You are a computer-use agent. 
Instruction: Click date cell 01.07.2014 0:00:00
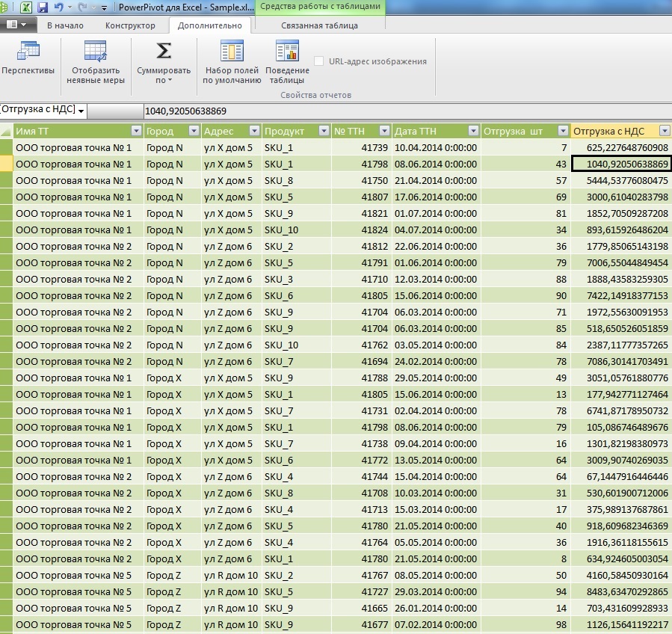[437, 214]
